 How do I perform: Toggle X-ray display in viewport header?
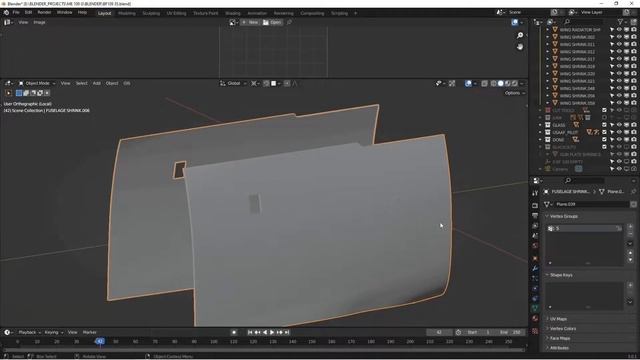pyautogui.click(x=484, y=83)
